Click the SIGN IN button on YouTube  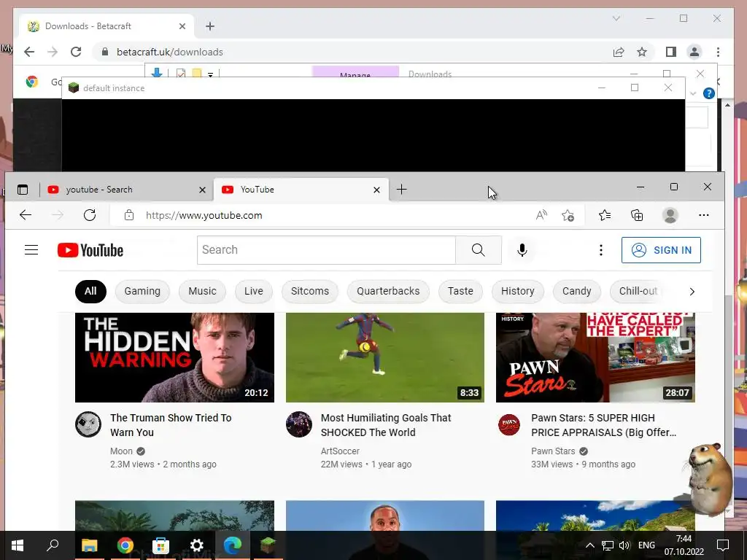661,250
